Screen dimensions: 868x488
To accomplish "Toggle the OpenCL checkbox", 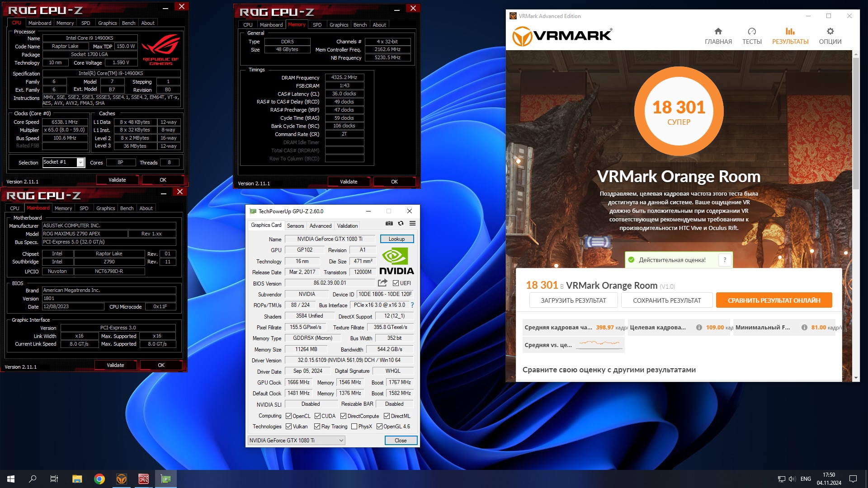I will coord(289,416).
